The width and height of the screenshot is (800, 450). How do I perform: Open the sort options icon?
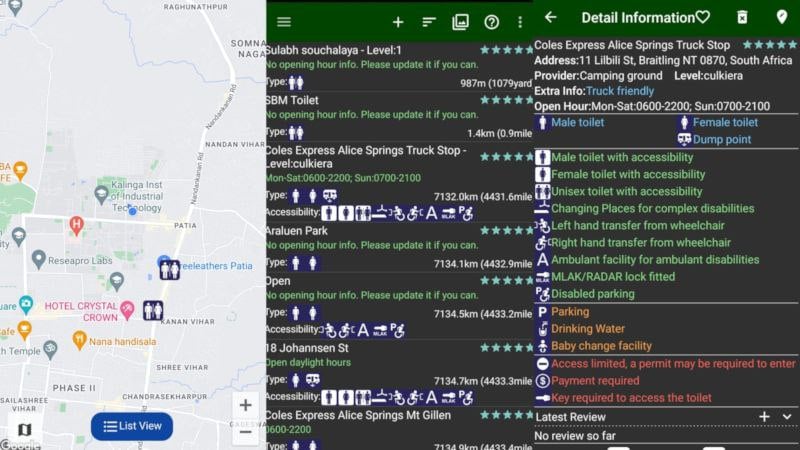429,22
